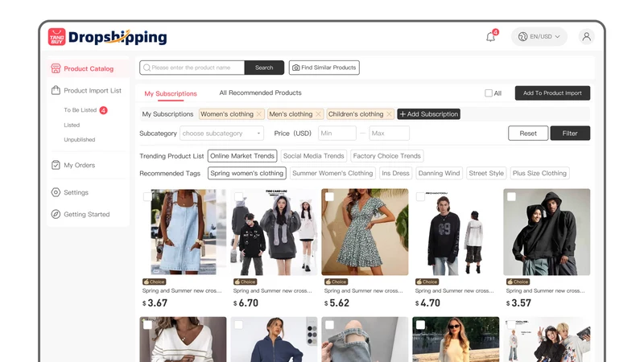Click the Max price field
Screen dimensions: 644x362
(389, 134)
